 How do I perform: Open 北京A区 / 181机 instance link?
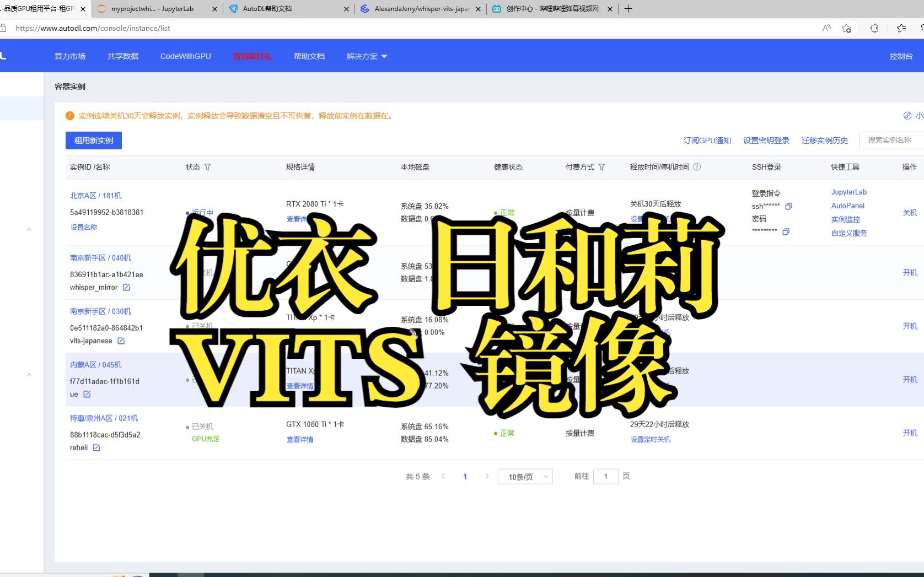(x=96, y=196)
